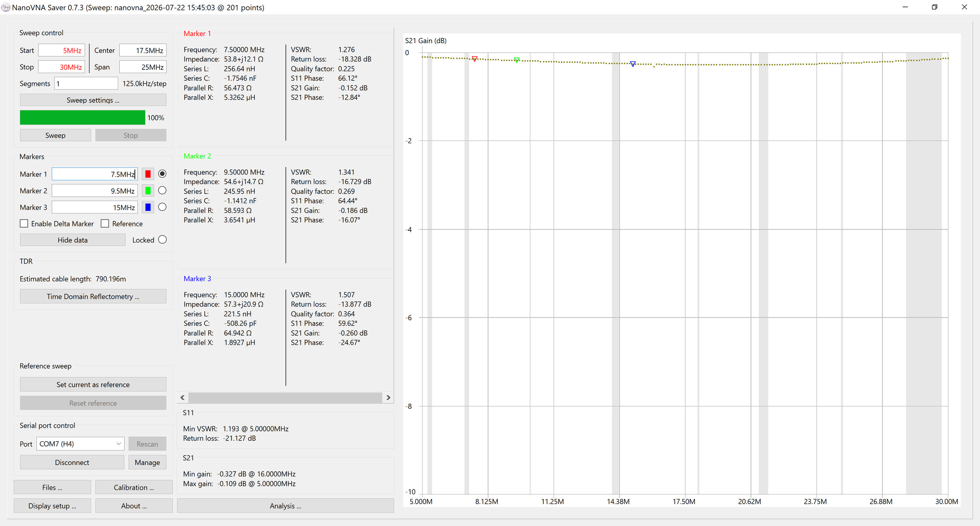
Task: Click the Min VSWR value 1.193 @ 5.00000MHz
Action: 256,429
